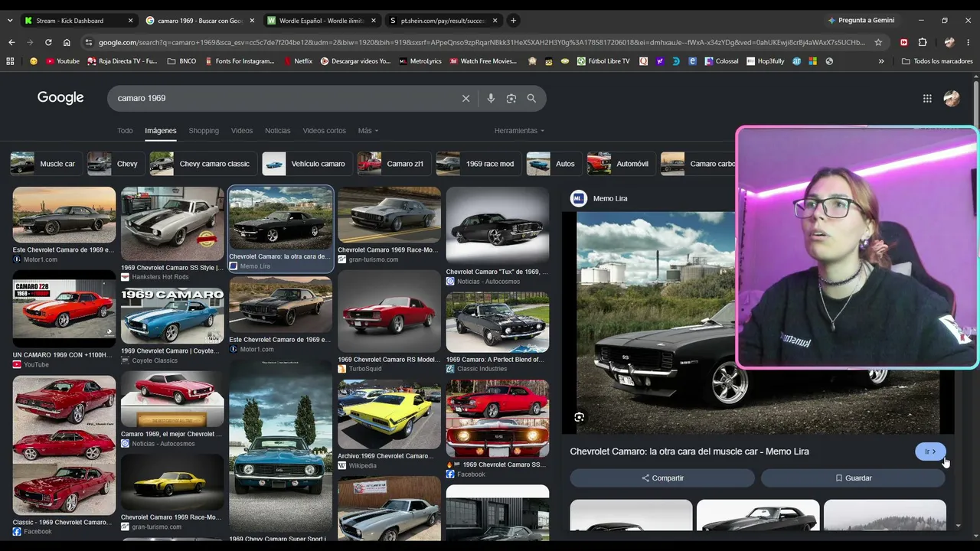
Task: Reload the current page
Action: tap(48, 42)
